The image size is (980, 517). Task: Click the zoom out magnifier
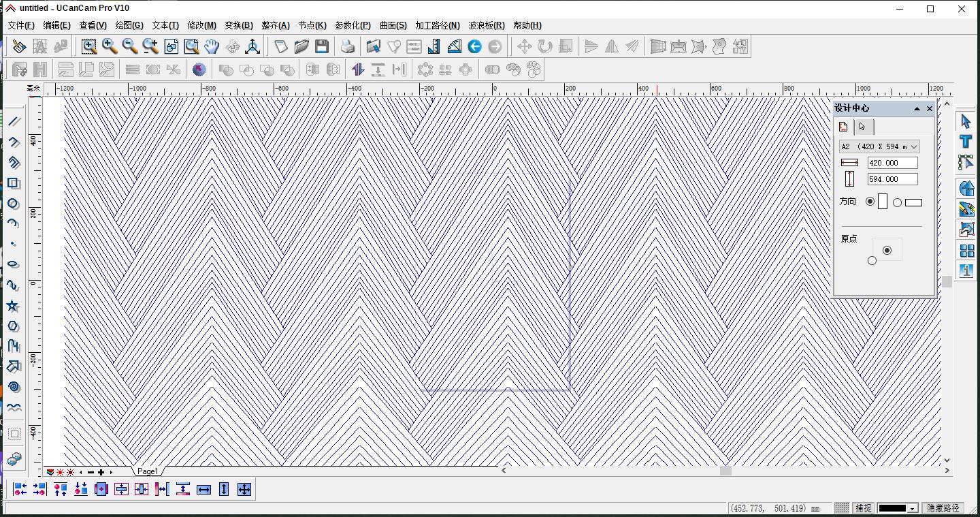(130, 46)
